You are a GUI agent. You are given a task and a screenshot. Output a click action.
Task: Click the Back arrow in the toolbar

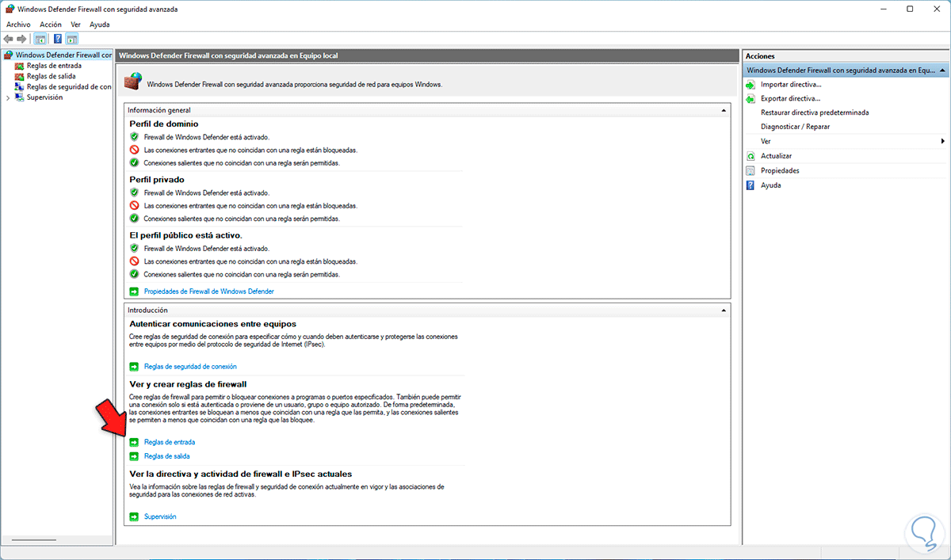point(9,39)
